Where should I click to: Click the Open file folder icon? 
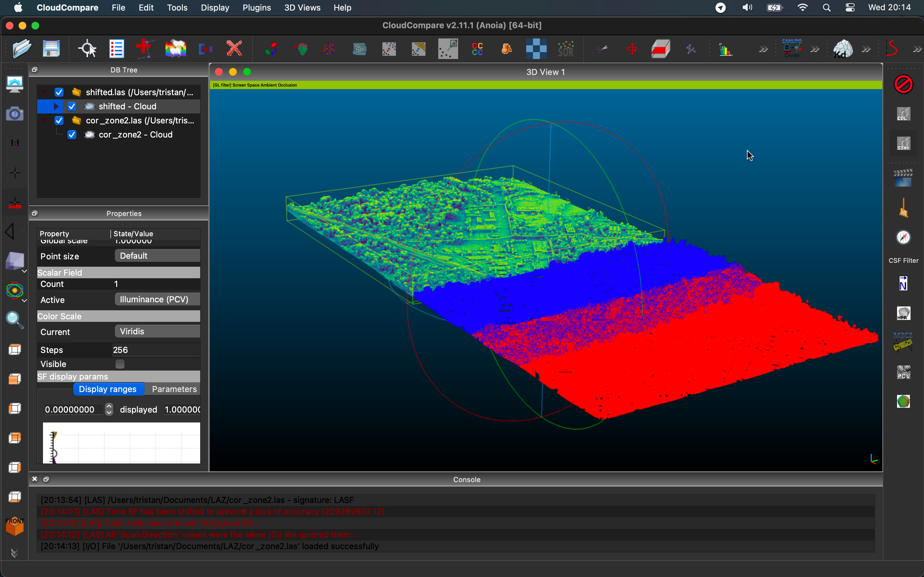(x=21, y=49)
